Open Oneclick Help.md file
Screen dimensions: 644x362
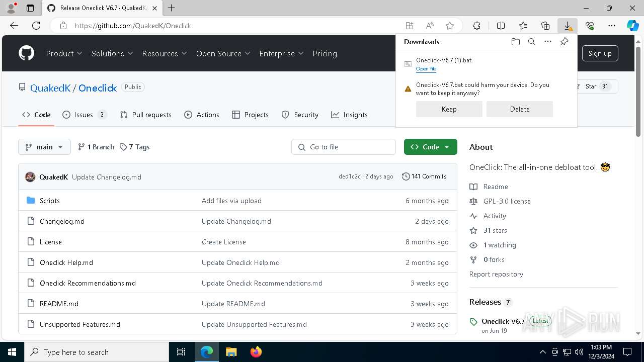coord(66,262)
